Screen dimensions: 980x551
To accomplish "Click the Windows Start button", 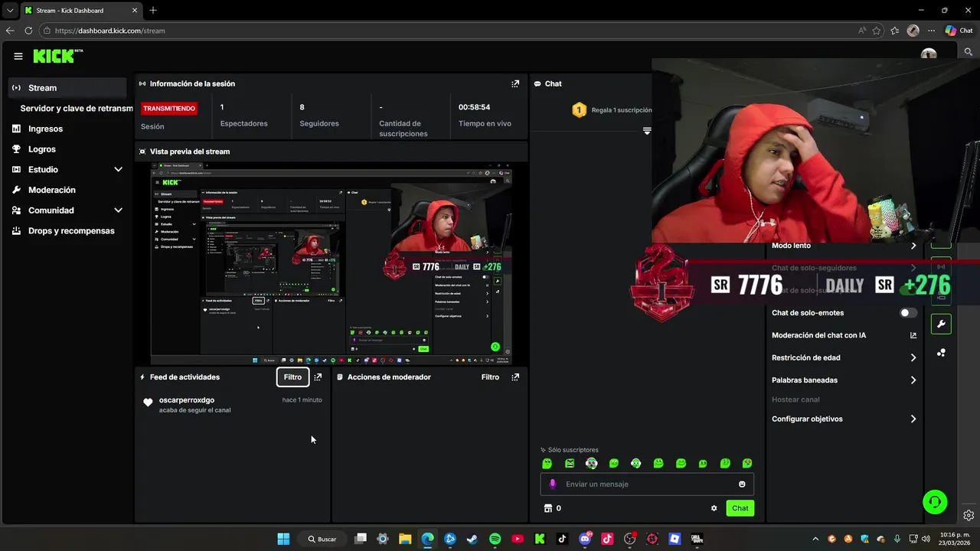I will [x=283, y=539].
